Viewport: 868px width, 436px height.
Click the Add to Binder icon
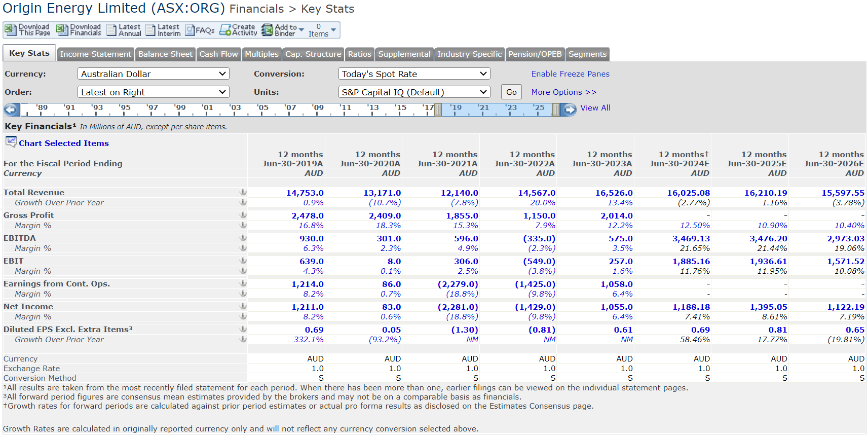click(x=267, y=30)
